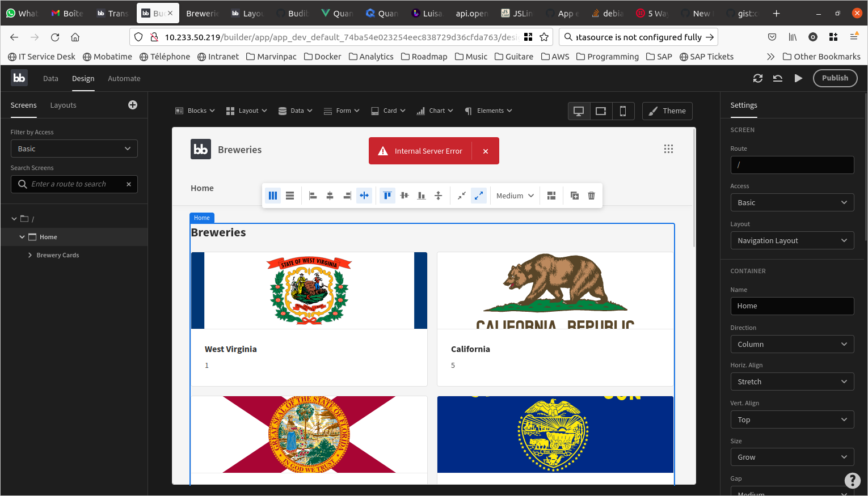The image size is (868, 496).
Task: Open help question mark button
Action: 852,480
